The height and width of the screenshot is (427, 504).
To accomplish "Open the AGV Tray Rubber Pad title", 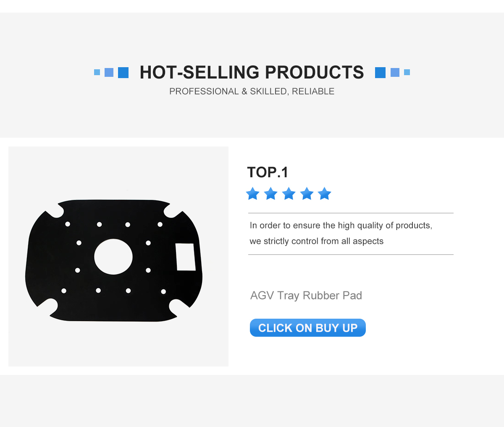I will (306, 296).
